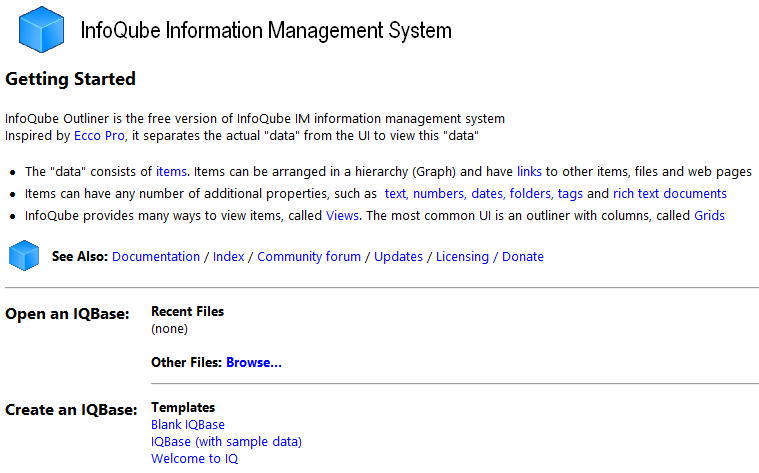Click the 'numbers,' link
759x473 pixels.
[x=440, y=194]
